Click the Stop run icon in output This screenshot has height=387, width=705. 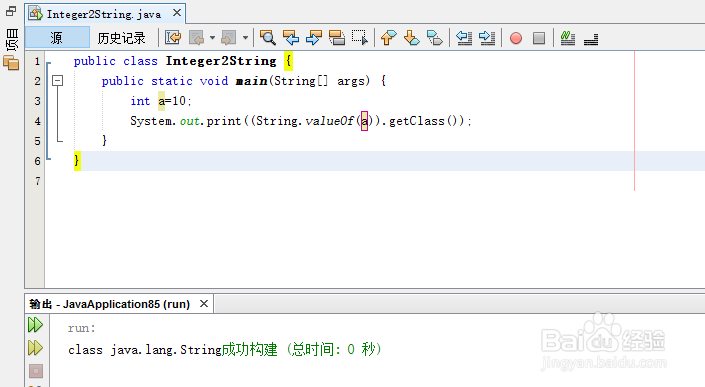coord(36,371)
